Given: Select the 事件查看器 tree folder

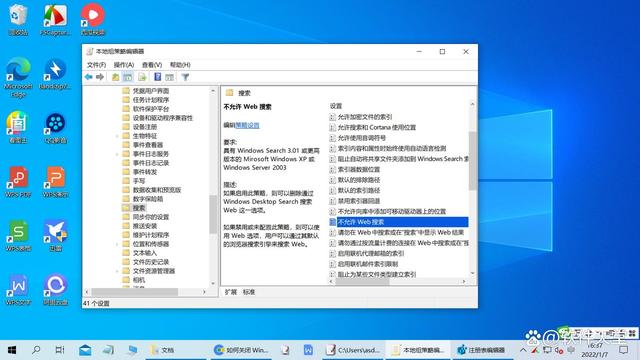Looking at the screenshot, I should click(x=148, y=145).
